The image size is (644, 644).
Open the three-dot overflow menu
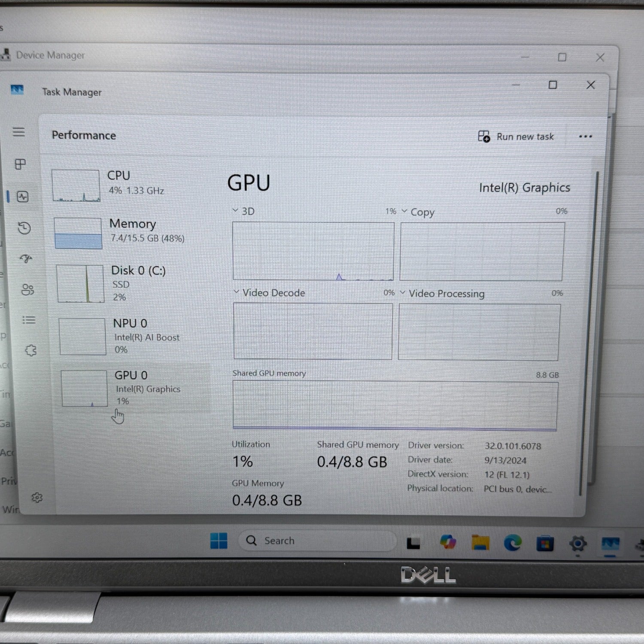[x=586, y=137]
